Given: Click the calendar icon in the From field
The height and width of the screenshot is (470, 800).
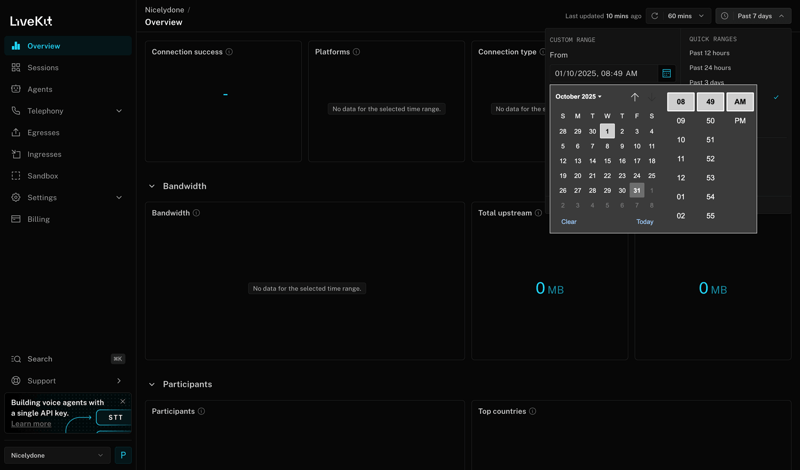Looking at the screenshot, I should point(666,73).
